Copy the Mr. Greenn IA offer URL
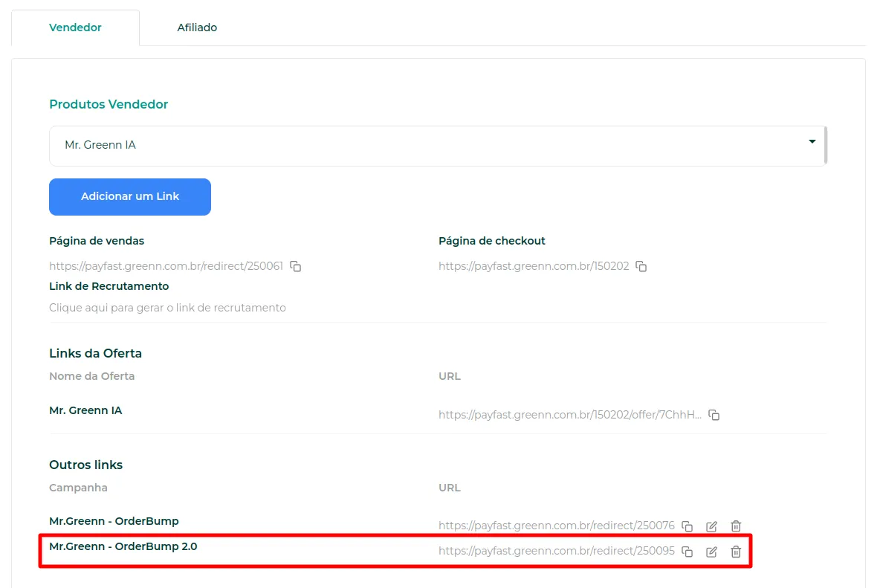Image resolution: width=880 pixels, height=588 pixels. tap(714, 416)
